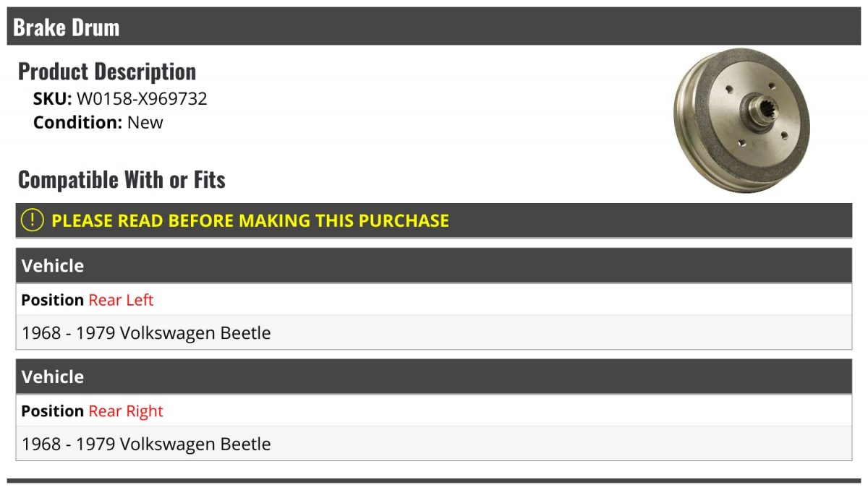This screenshot has width=868, height=490.
Task: Click the word New after Condition
Action: [x=145, y=122]
